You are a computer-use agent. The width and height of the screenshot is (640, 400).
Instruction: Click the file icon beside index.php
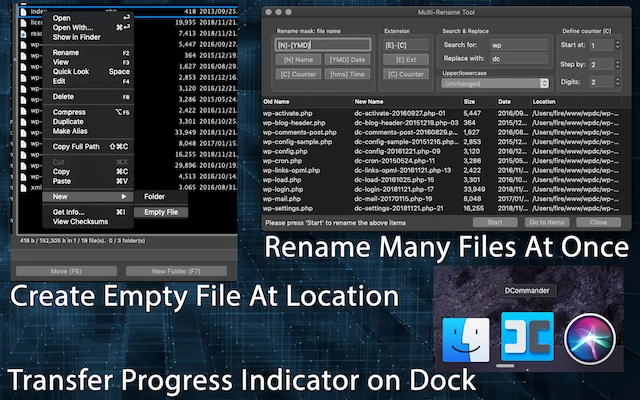click(x=24, y=12)
